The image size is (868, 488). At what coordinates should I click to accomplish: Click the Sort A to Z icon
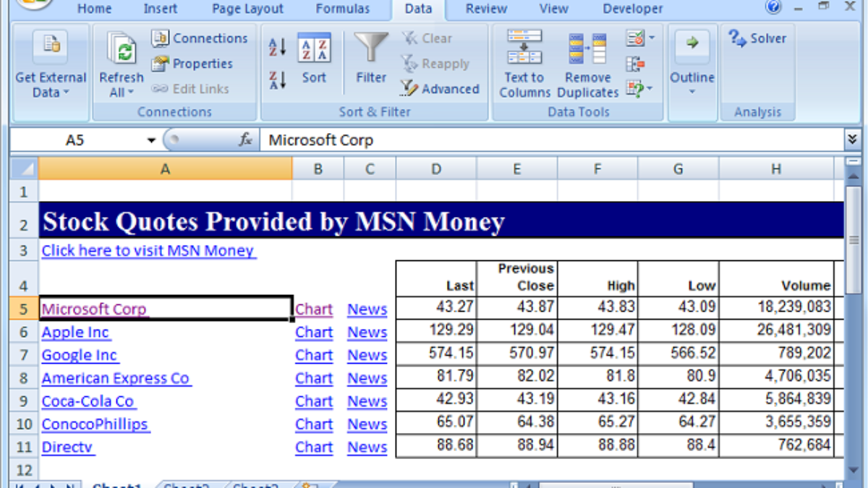[278, 48]
